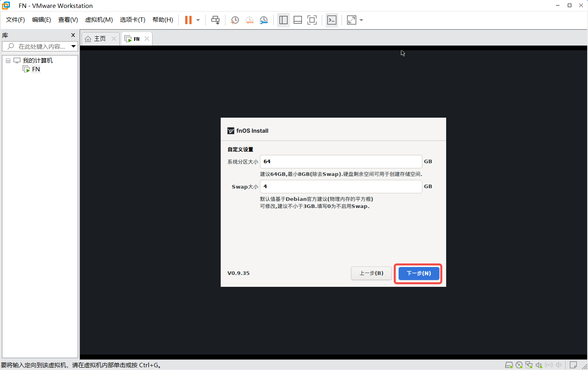
Task: Click the network adapter status icon
Action: coord(529,365)
